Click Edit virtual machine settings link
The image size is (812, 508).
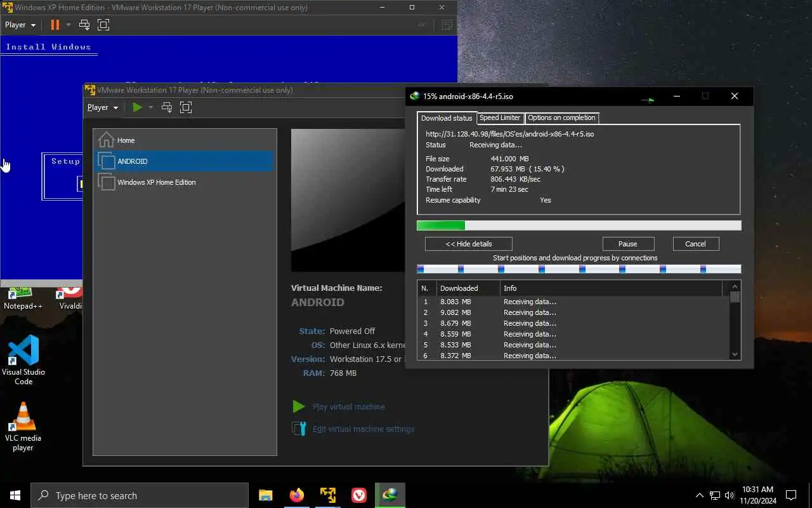click(363, 429)
